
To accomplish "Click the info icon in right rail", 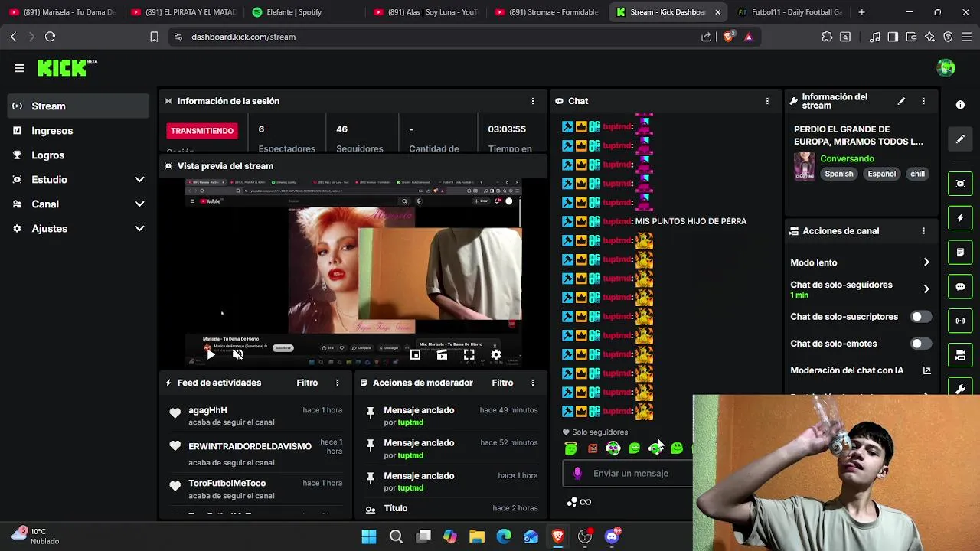I will coord(960,104).
